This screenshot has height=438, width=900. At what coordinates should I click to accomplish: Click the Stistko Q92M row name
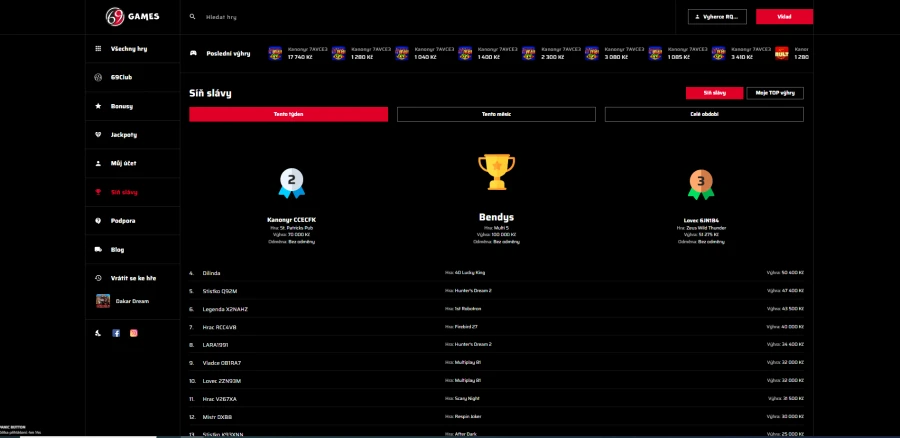point(220,291)
